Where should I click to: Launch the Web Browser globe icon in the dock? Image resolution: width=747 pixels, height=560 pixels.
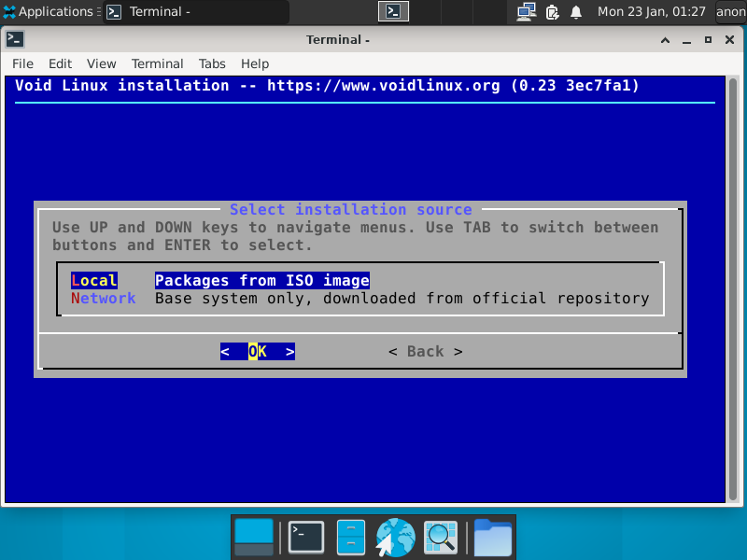(x=395, y=538)
